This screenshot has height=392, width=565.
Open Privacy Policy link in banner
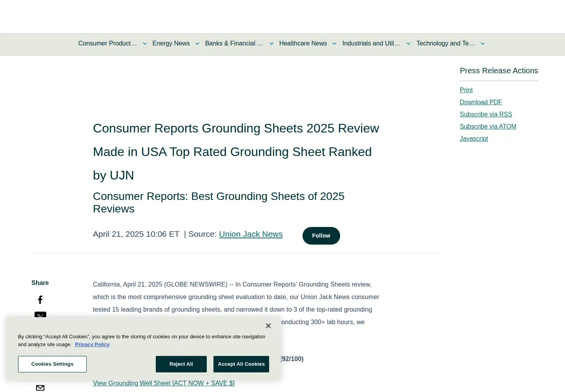pyautogui.click(x=92, y=345)
